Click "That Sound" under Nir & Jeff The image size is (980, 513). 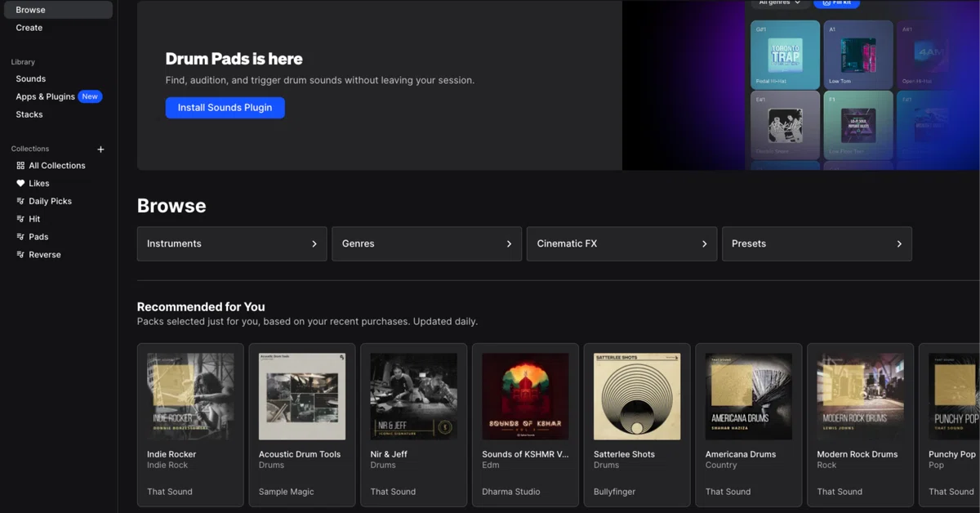(x=393, y=492)
